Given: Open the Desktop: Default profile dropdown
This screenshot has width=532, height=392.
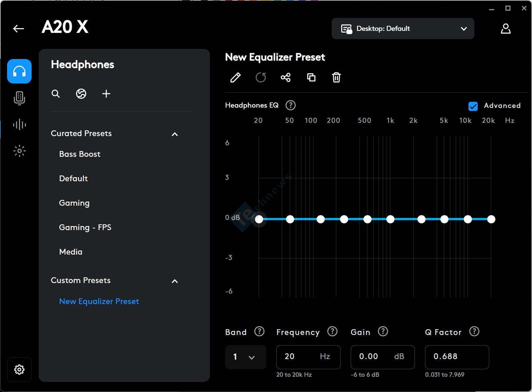Looking at the screenshot, I should point(403,29).
